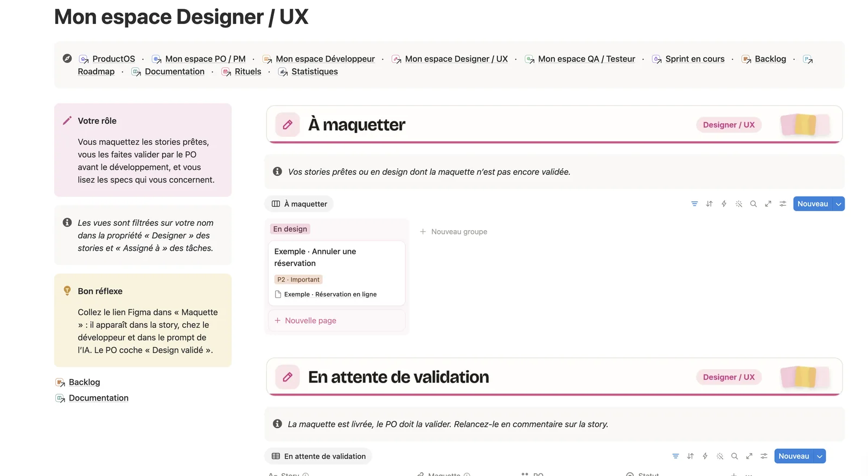Click yellow sticky-note thumbnail in À maquetter header
Viewport: 868px width, 476px height.
805,125
